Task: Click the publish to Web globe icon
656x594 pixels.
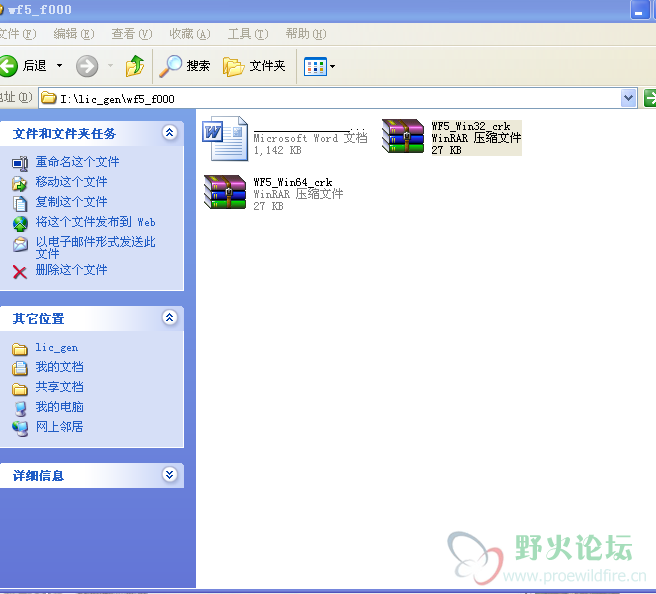Action: (x=20, y=224)
